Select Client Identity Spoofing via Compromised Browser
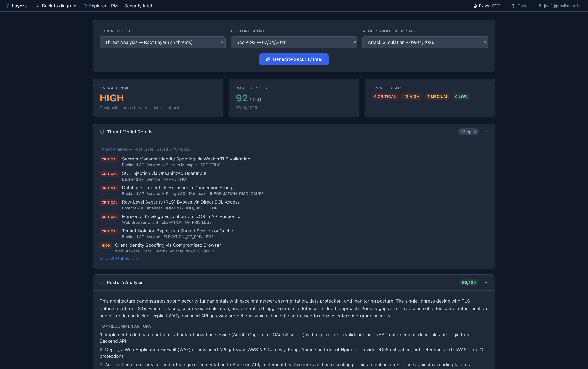The height and width of the screenshot is (369, 588). (168, 245)
